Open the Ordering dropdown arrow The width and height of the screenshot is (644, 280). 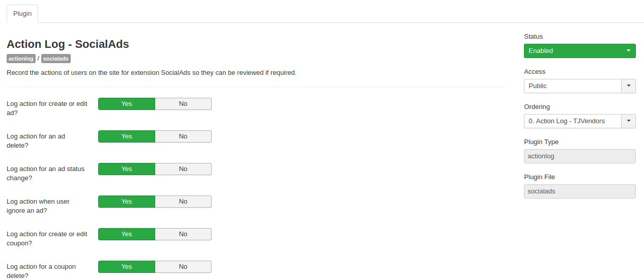pos(628,121)
